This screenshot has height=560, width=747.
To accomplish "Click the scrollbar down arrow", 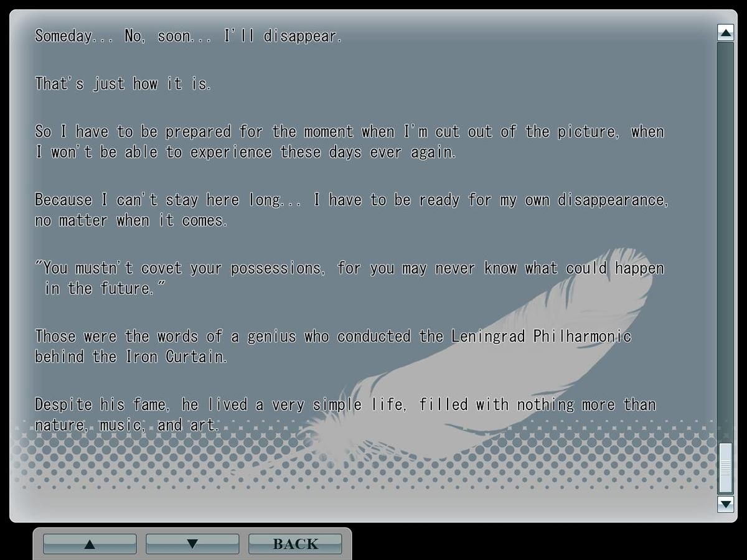I will 726,503.
